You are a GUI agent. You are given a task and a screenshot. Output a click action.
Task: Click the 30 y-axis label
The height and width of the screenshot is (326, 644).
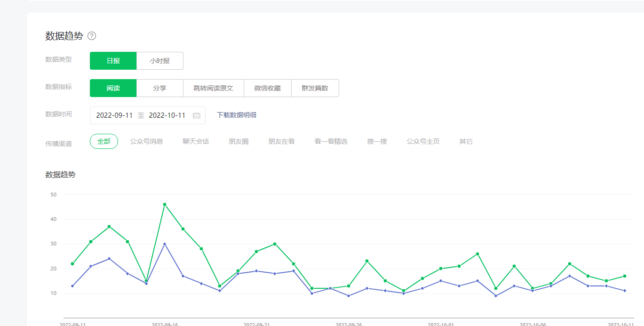53,244
